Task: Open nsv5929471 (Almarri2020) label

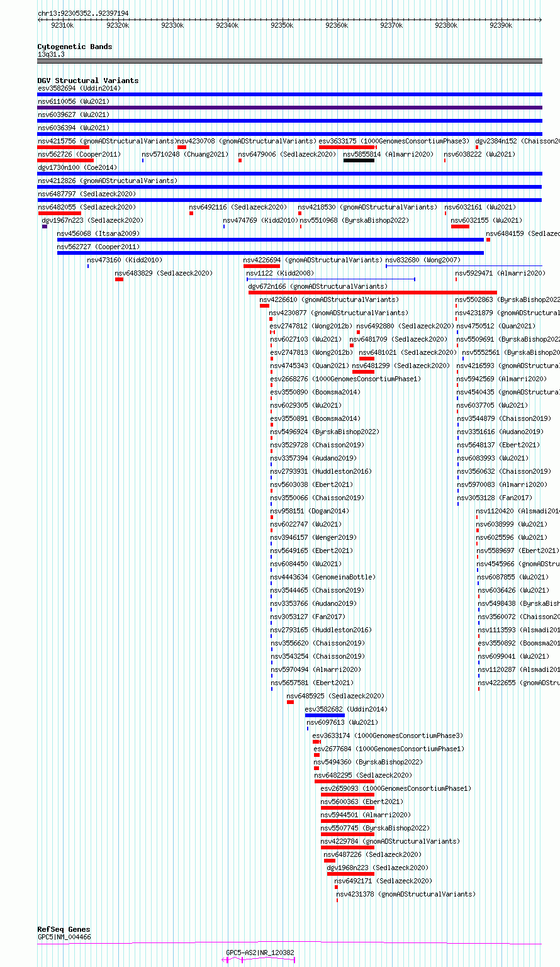Action: coord(500,273)
